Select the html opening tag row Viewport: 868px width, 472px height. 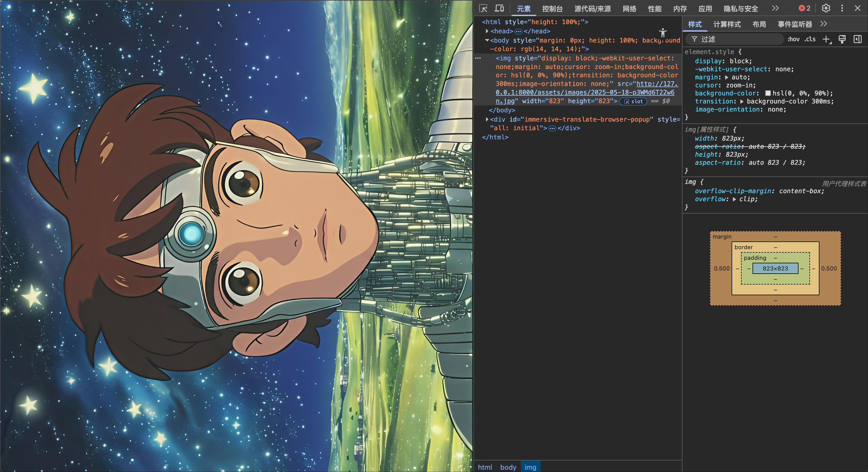(x=535, y=22)
